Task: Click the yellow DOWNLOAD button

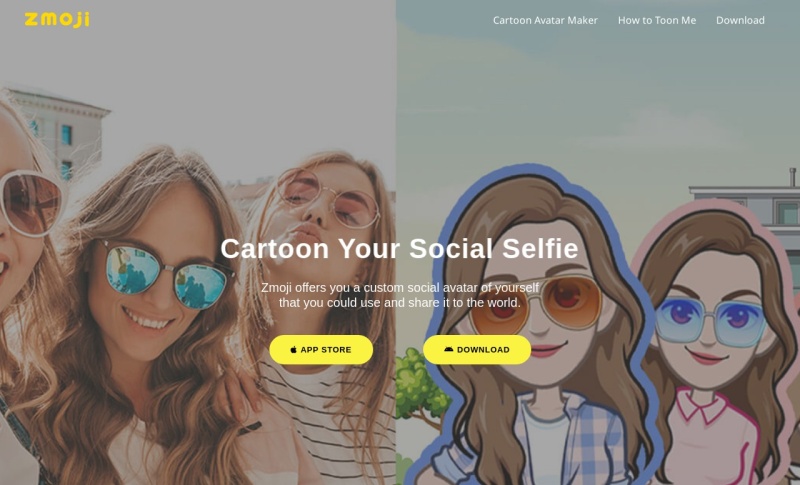Action: pos(477,350)
